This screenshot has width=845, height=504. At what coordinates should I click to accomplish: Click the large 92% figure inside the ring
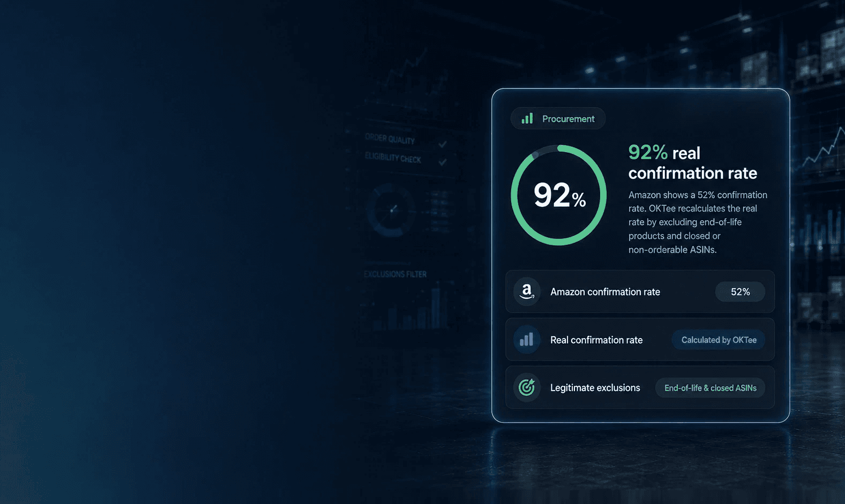tap(559, 195)
